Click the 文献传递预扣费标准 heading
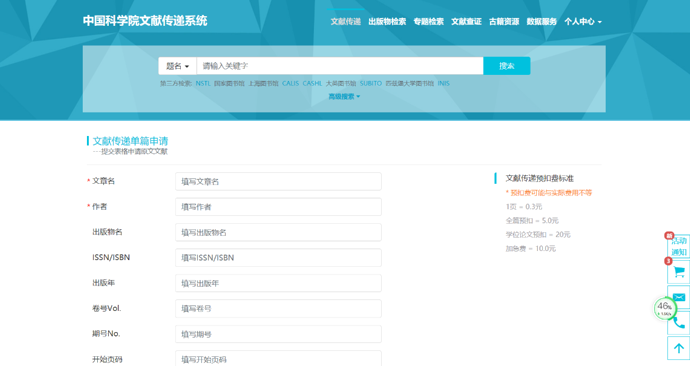Image resolution: width=690 pixels, height=378 pixels. tap(540, 178)
